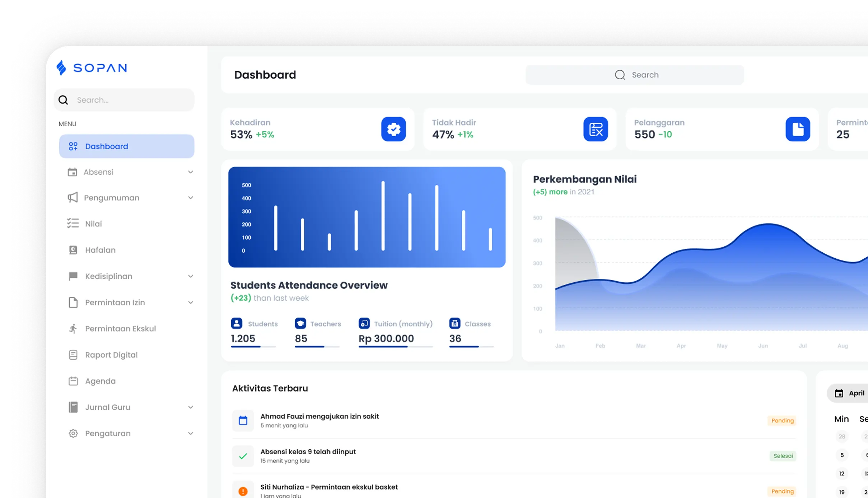Expand the Permintaan Izin chevron
The image size is (868, 498).
click(191, 302)
